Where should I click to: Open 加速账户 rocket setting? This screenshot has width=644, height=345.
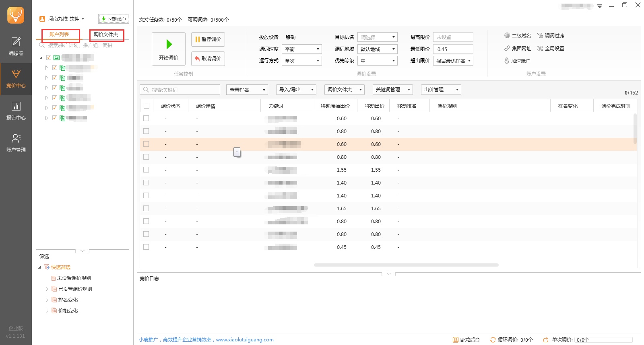517,61
